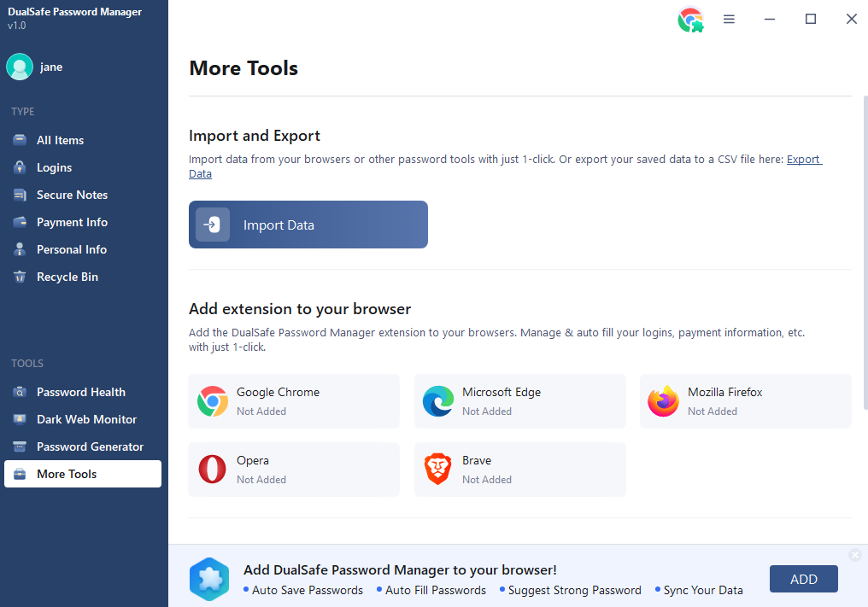The image size is (868, 607).
Task: Select the Mozilla Firefox browser logo
Action: click(x=664, y=401)
